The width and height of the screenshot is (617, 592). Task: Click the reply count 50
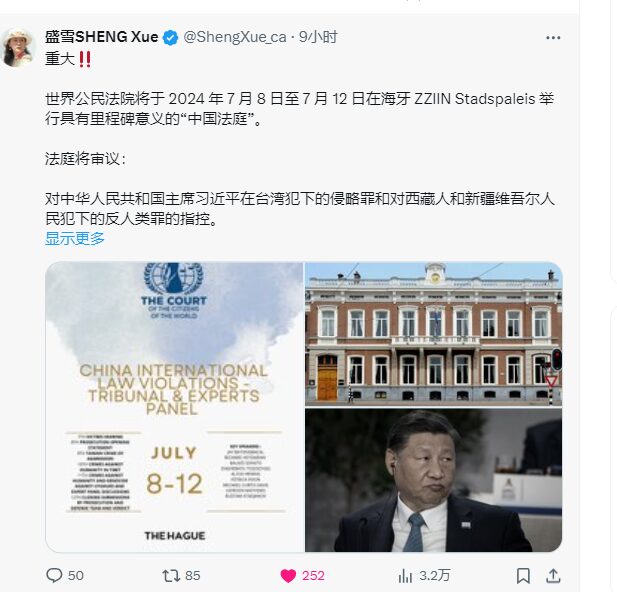point(76,575)
